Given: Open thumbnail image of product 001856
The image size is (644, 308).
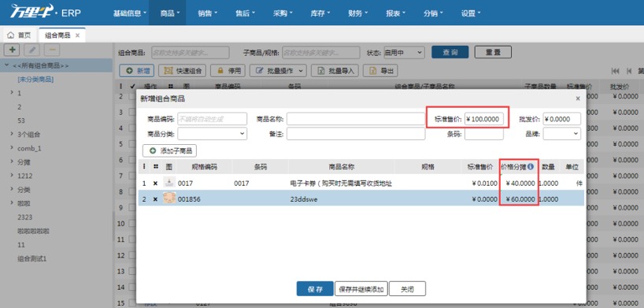Looking at the screenshot, I should [x=169, y=199].
